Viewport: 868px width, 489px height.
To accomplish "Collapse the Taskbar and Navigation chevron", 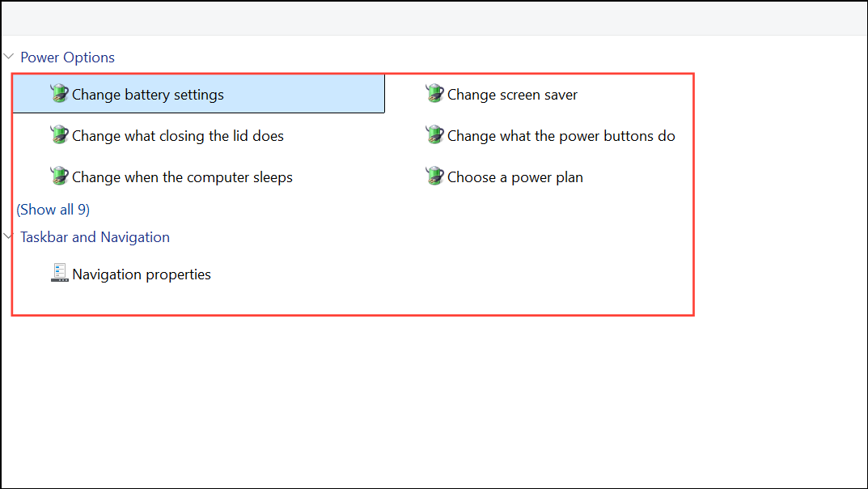I will tap(9, 237).
